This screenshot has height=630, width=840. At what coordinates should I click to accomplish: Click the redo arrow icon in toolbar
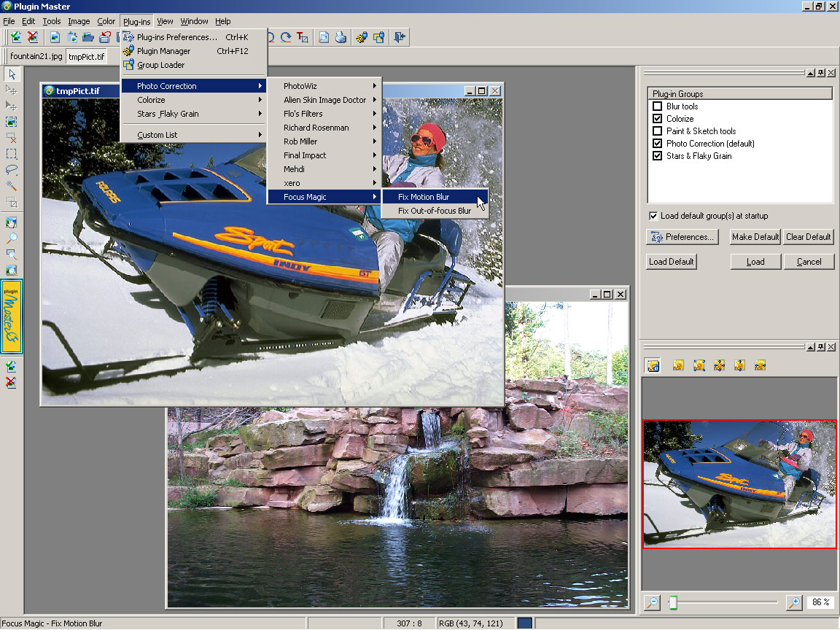pos(286,37)
